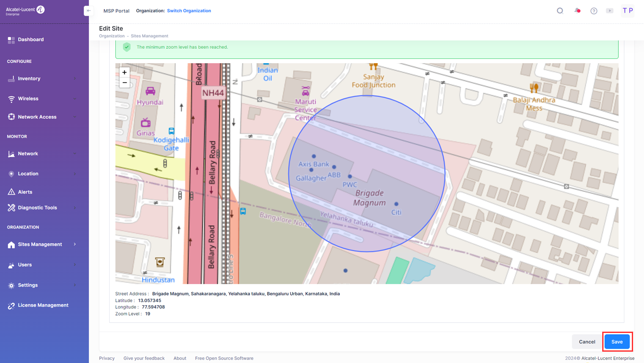Cancel editing the site

tap(587, 342)
